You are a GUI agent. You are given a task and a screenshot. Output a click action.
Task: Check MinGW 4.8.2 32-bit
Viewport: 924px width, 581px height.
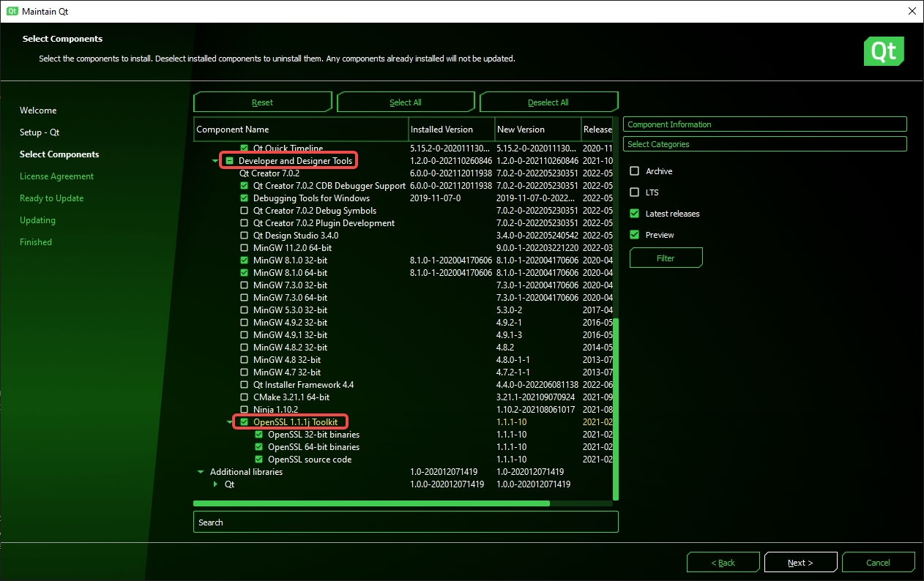point(245,348)
